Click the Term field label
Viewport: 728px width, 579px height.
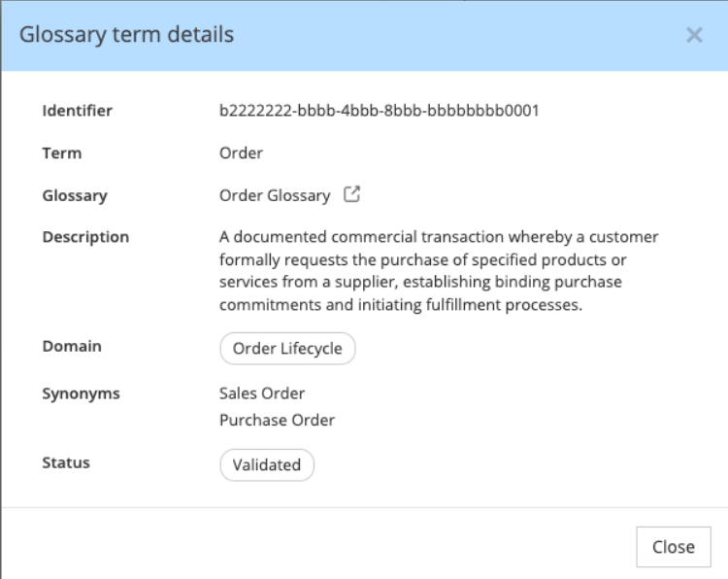point(62,153)
